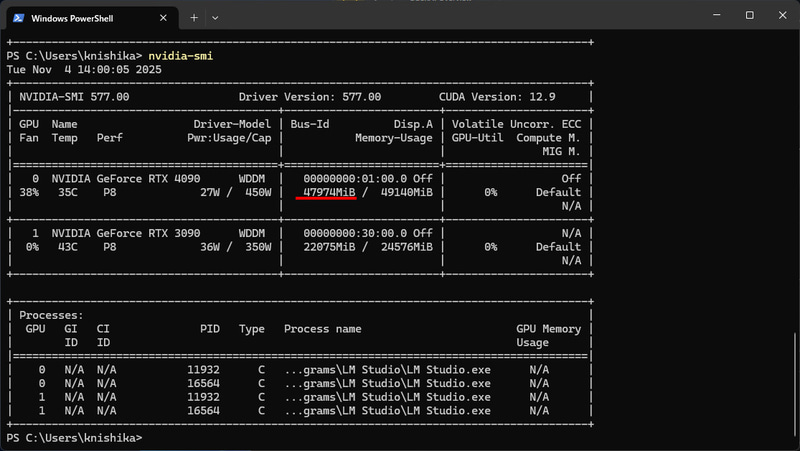Click the Memory-Usage column header

click(x=394, y=138)
